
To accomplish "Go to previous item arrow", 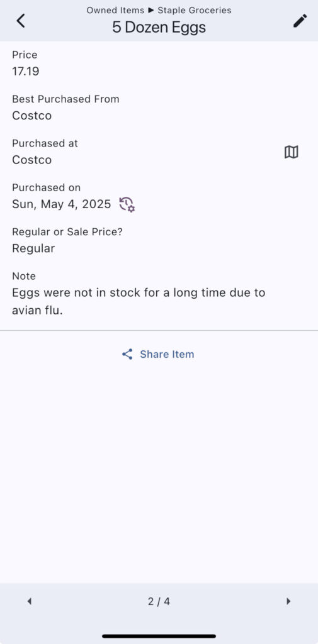I will (x=29, y=601).
